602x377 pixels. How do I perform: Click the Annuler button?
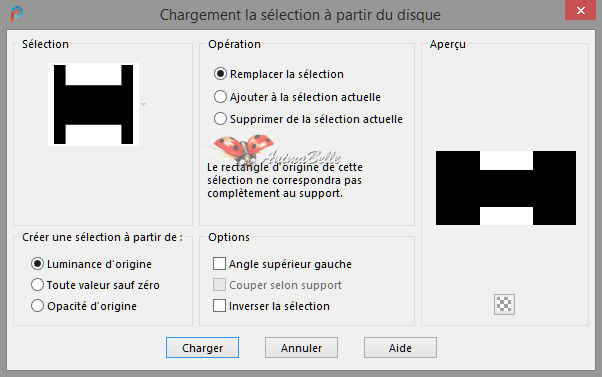301,347
